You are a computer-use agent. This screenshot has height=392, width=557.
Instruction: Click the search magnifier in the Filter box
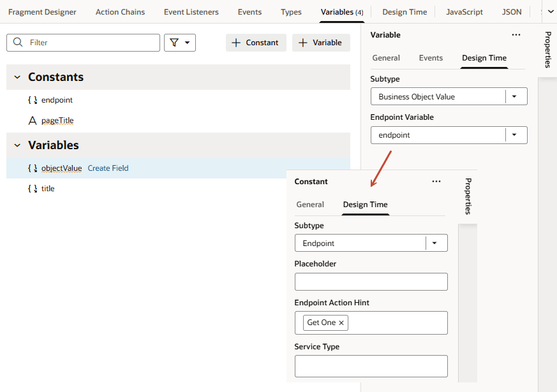[17, 42]
